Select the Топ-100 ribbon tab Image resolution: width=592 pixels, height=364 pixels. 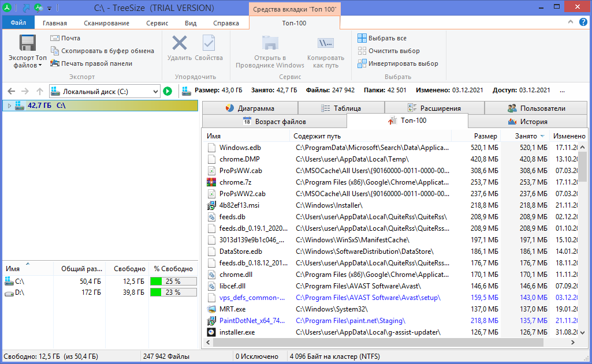(x=294, y=23)
